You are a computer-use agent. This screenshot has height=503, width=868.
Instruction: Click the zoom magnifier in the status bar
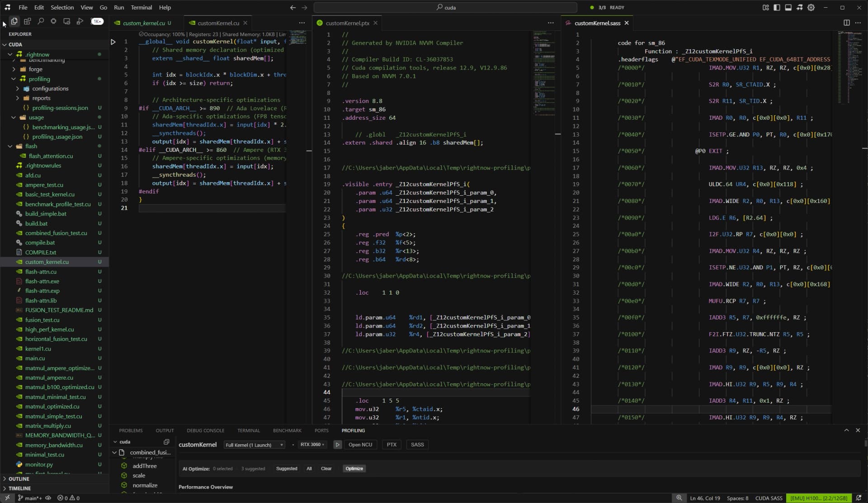(x=679, y=498)
